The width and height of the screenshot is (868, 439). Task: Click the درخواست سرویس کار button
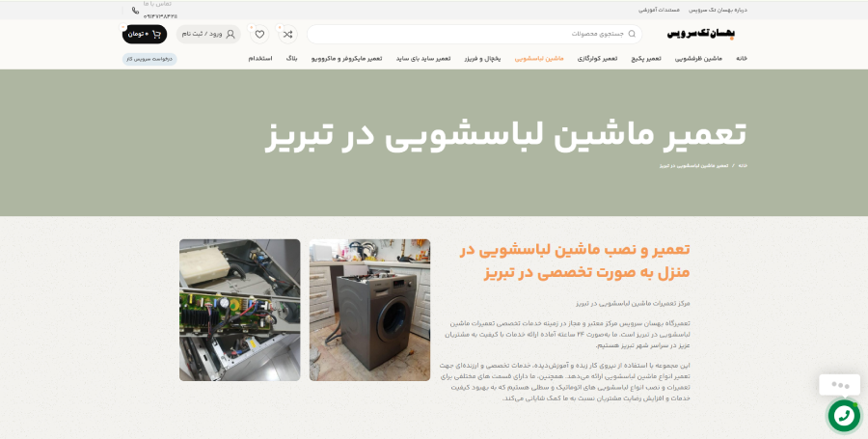point(149,59)
